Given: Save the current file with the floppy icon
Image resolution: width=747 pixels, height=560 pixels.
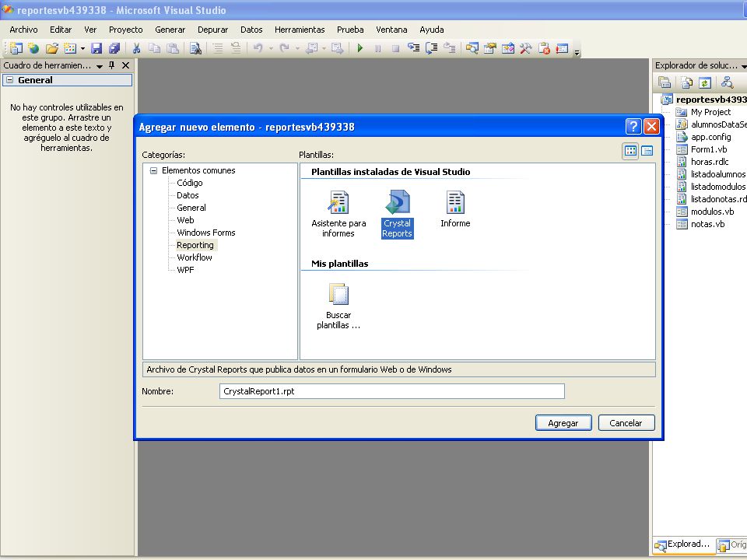Looking at the screenshot, I should (x=96, y=48).
